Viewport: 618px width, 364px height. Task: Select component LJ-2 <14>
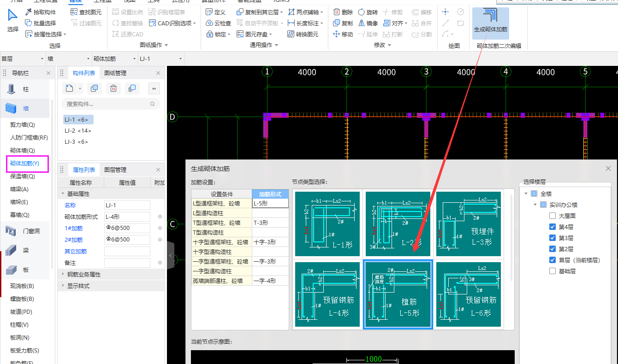[78, 131]
